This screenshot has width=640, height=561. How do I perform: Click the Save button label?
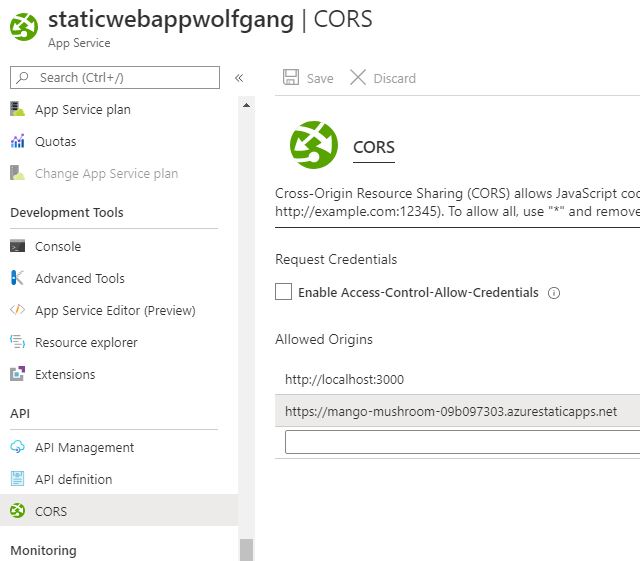(x=320, y=78)
